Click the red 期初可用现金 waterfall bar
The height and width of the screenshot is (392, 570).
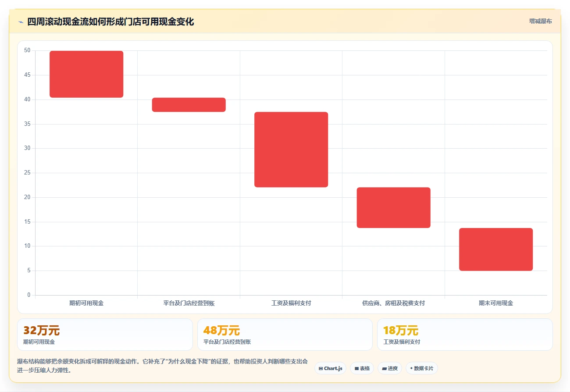click(x=86, y=74)
